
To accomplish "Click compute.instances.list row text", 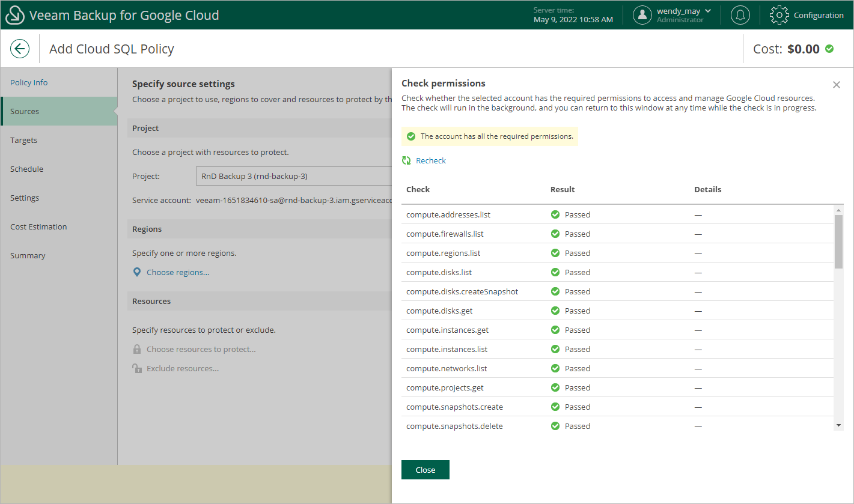I will (447, 349).
